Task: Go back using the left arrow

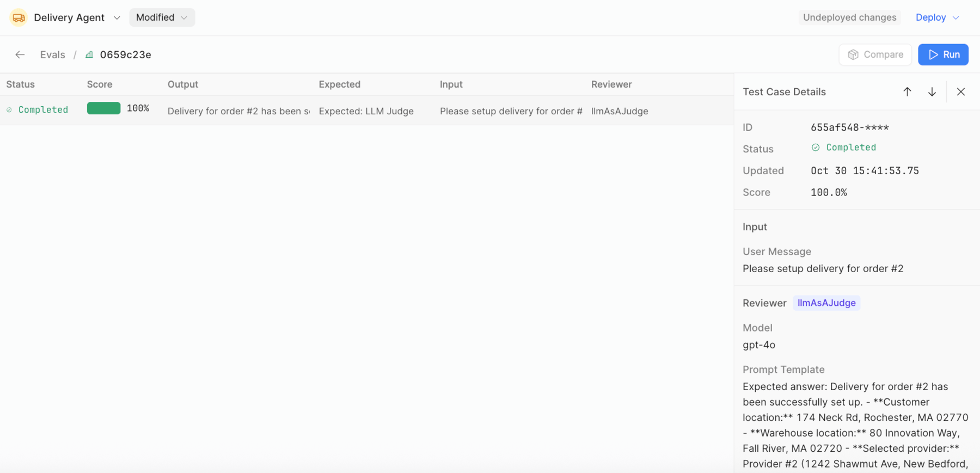Action: click(20, 54)
